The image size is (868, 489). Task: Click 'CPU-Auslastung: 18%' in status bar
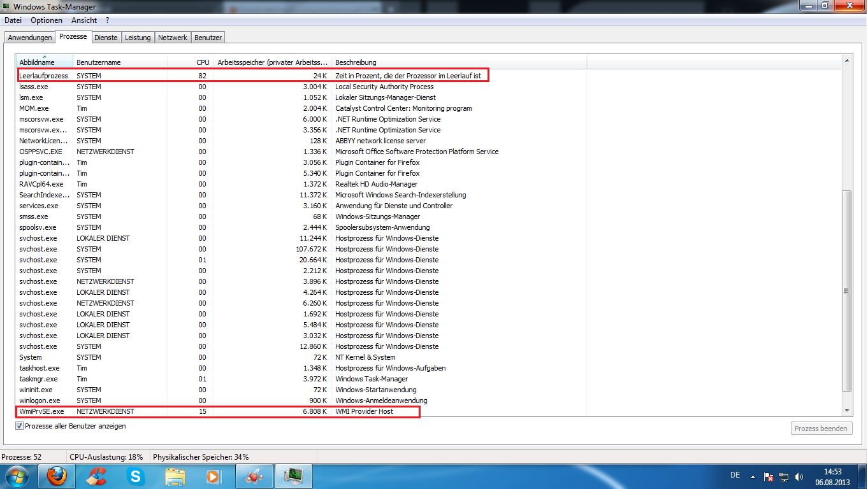tap(106, 457)
